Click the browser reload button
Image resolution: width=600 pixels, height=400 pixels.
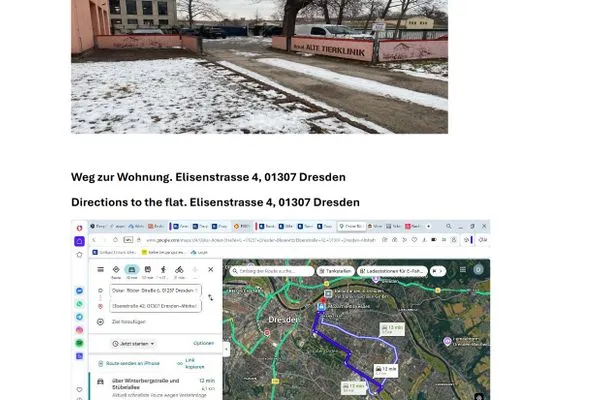(115, 240)
